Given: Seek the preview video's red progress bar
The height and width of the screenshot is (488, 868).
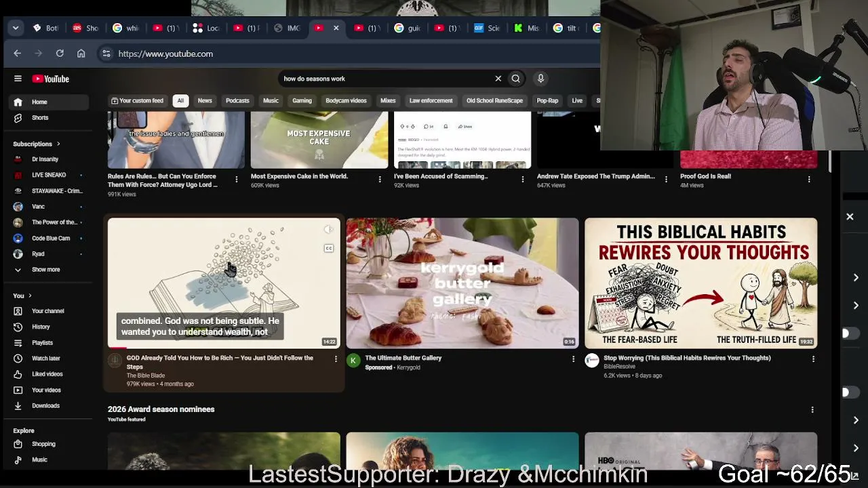Looking at the screenshot, I should click(224, 348).
